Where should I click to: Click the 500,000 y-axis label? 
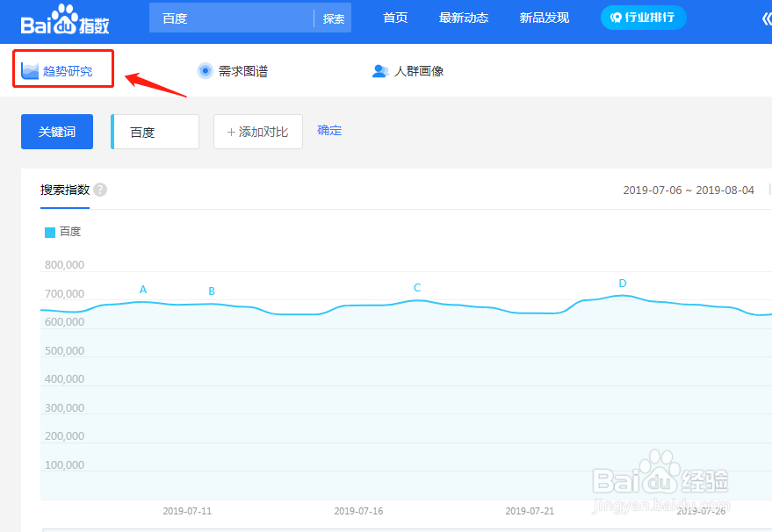[x=64, y=351]
